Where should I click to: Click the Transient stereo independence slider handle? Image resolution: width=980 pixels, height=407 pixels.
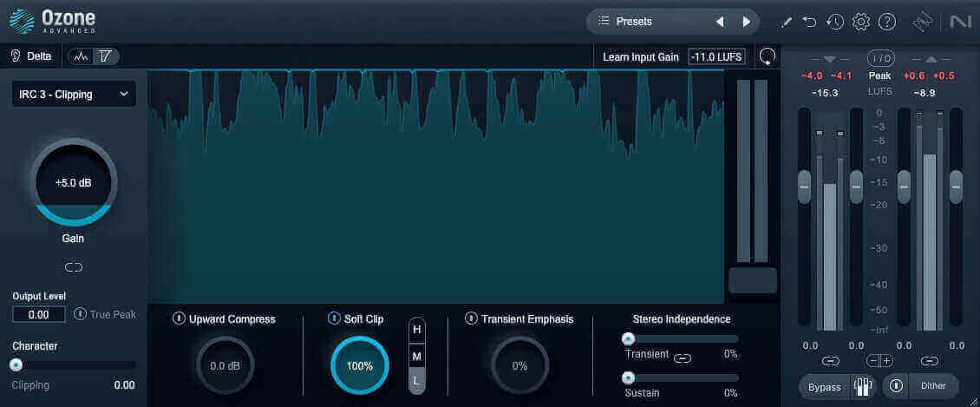[x=628, y=338]
